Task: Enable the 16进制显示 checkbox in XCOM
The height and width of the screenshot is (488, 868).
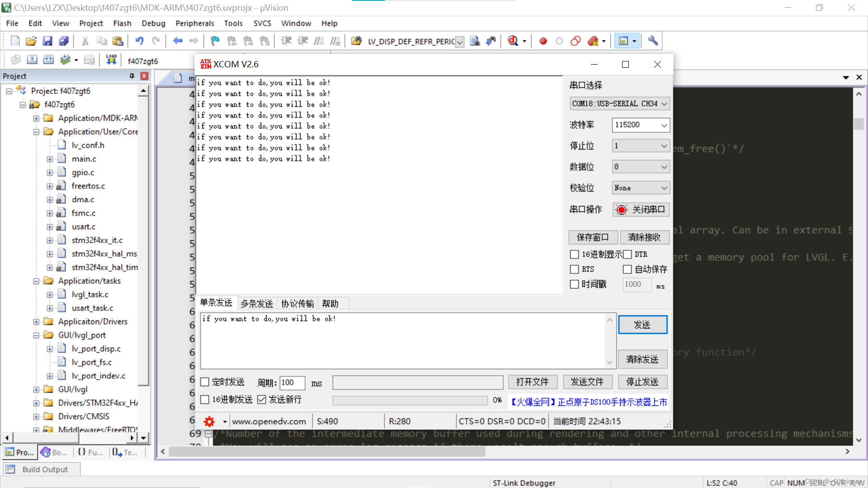Action: pos(574,254)
